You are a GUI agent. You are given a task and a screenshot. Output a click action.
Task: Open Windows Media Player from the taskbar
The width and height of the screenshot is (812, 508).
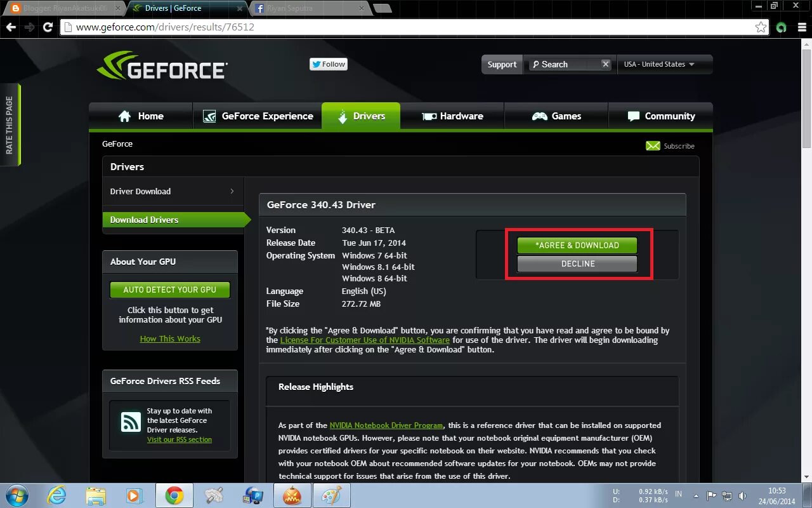pos(134,495)
